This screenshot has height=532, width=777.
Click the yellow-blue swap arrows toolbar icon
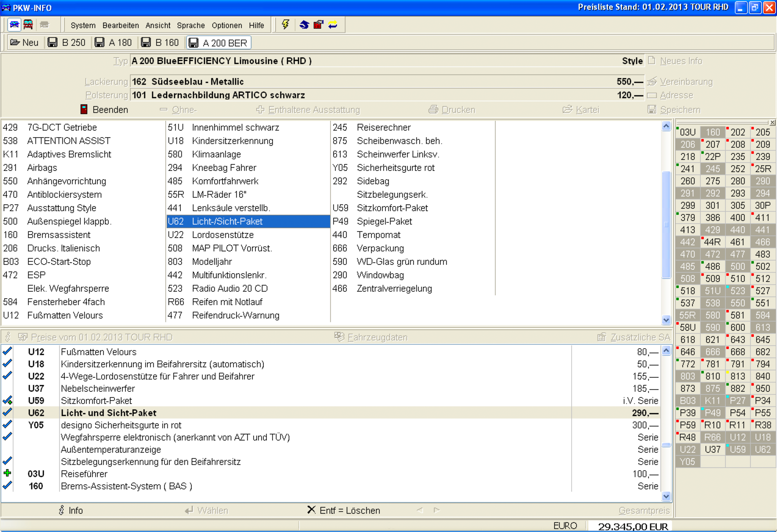(333, 25)
